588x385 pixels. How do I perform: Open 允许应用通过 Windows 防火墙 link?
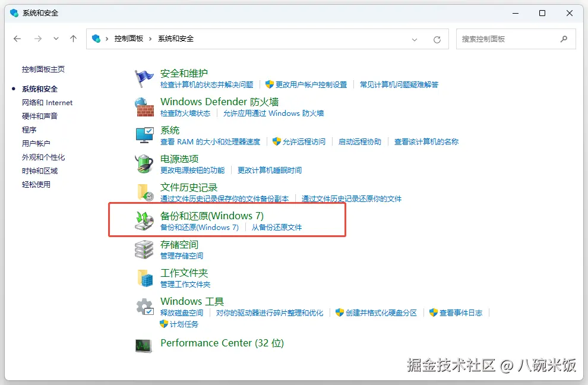pyautogui.click(x=273, y=113)
